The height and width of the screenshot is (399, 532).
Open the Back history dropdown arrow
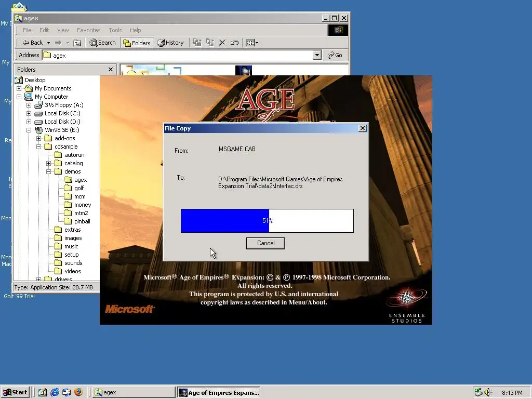coord(48,43)
